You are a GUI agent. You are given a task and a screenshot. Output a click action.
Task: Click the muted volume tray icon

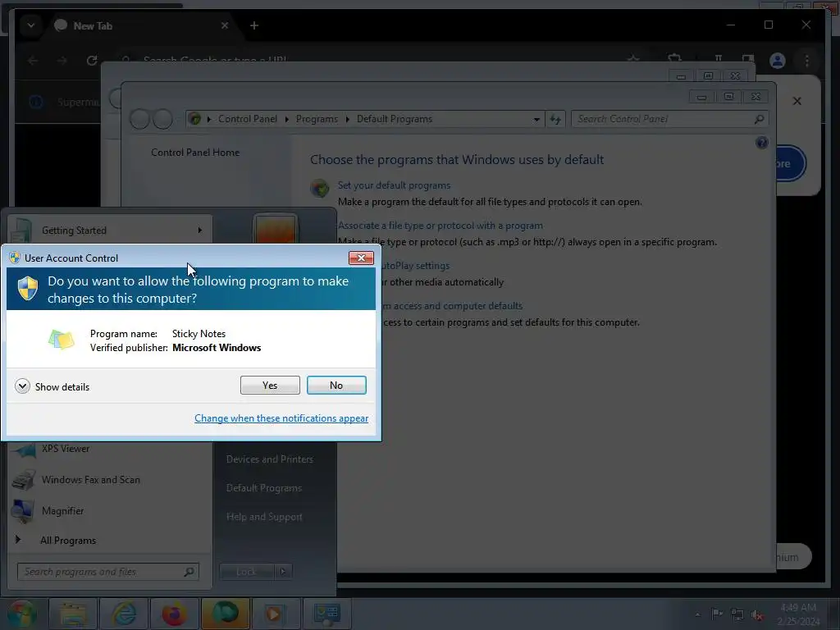757,615
